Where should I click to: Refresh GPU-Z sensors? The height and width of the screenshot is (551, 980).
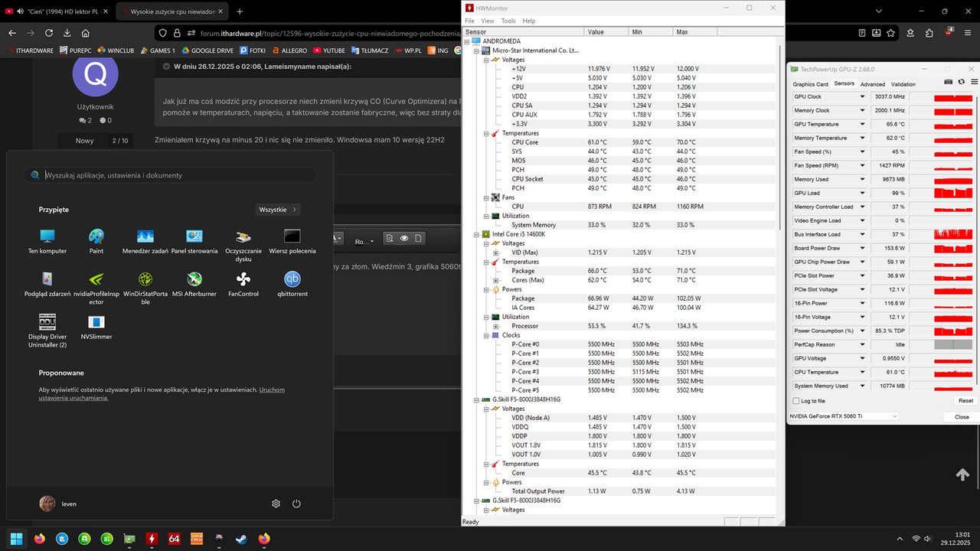961,83
